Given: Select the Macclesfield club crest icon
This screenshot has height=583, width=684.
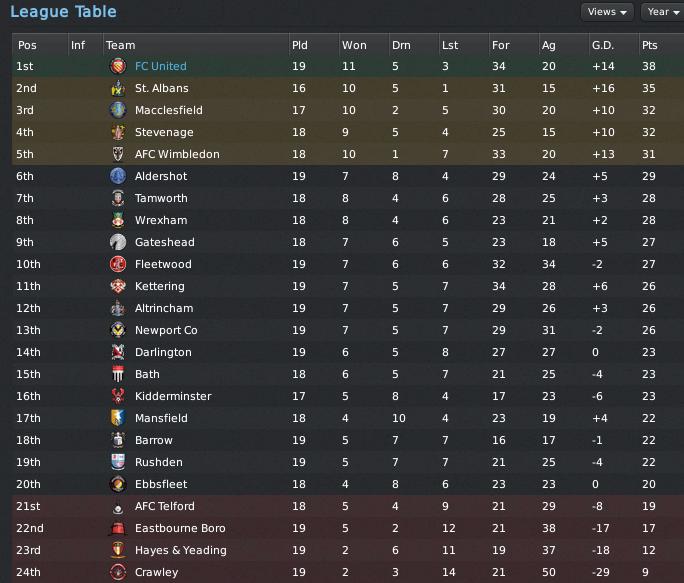Looking at the screenshot, I should click(118, 110).
